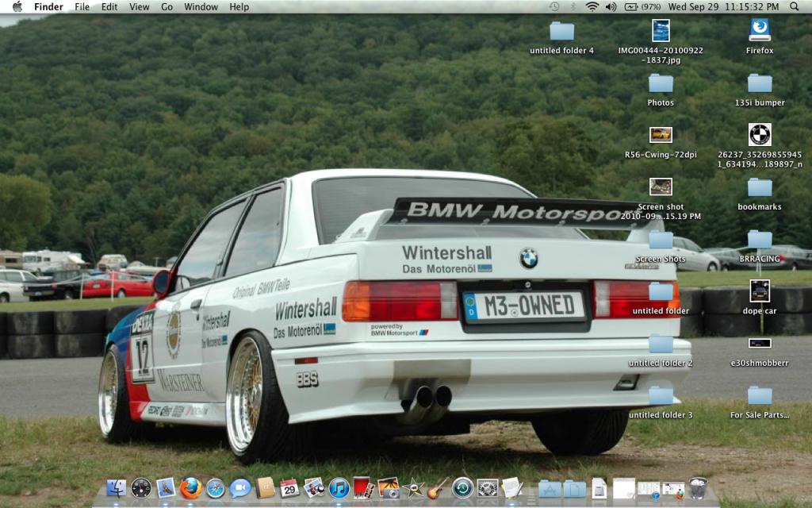812x508 pixels.
Task: Open the Mail stamp icon in dock
Action: pos(166,488)
